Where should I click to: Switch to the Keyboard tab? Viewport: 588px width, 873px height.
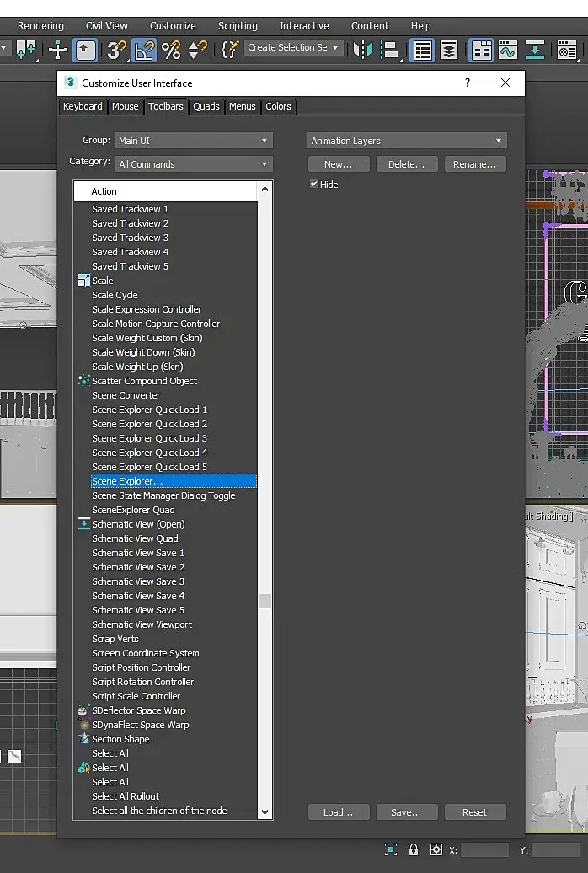pyautogui.click(x=83, y=106)
